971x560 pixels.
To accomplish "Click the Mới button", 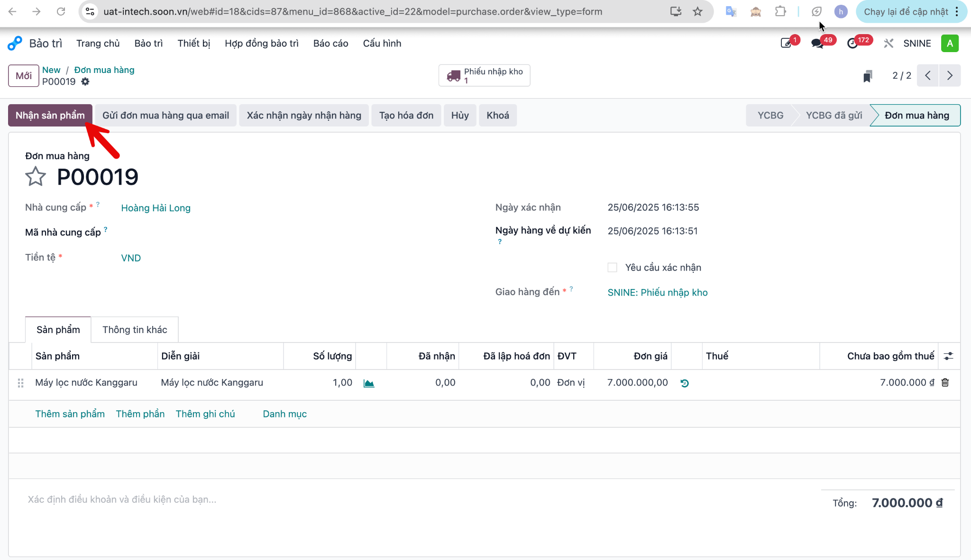I will (x=23, y=76).
